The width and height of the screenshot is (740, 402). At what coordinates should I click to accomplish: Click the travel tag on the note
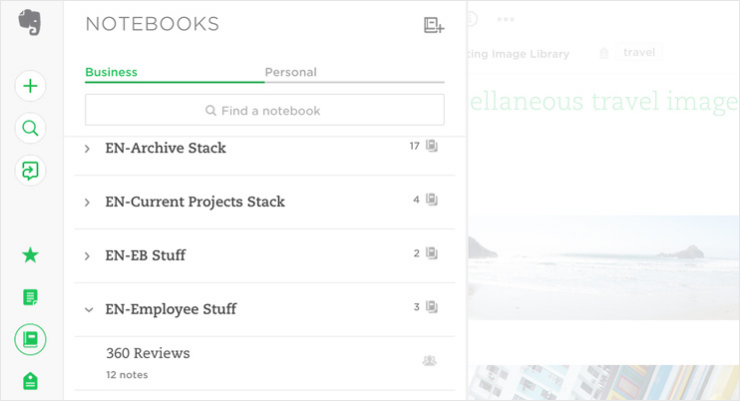(x=639, y=52)
